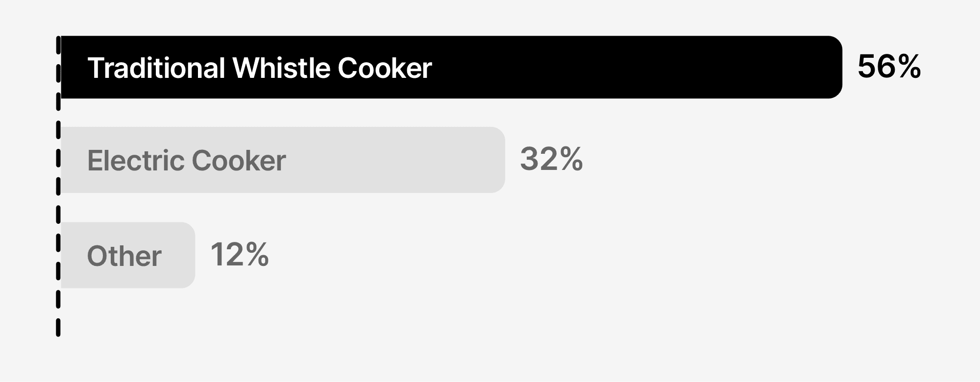The height and width of the screenshot is (382, 980).
Task: Click empty black bar area after the label
Action: [637, 67]
